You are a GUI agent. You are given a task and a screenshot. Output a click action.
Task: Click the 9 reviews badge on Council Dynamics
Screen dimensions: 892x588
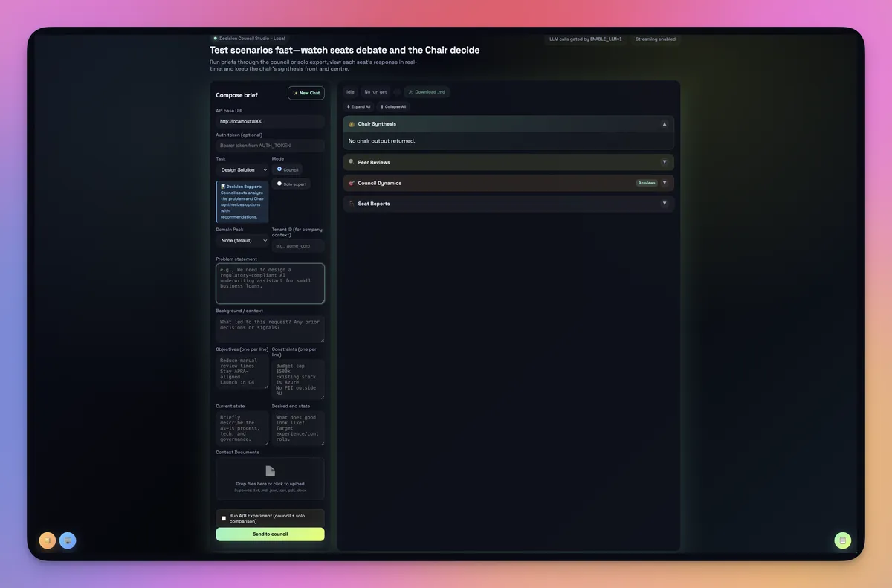pyautogui.click(x=646, y=182)
